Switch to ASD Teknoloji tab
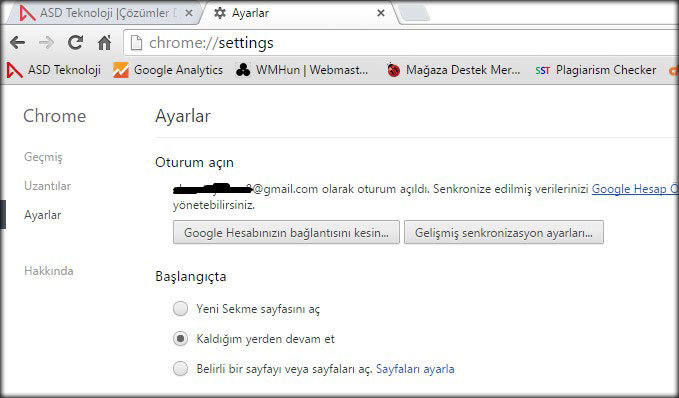The height and width of the screenshot is (398, 679). click(104, 13)
